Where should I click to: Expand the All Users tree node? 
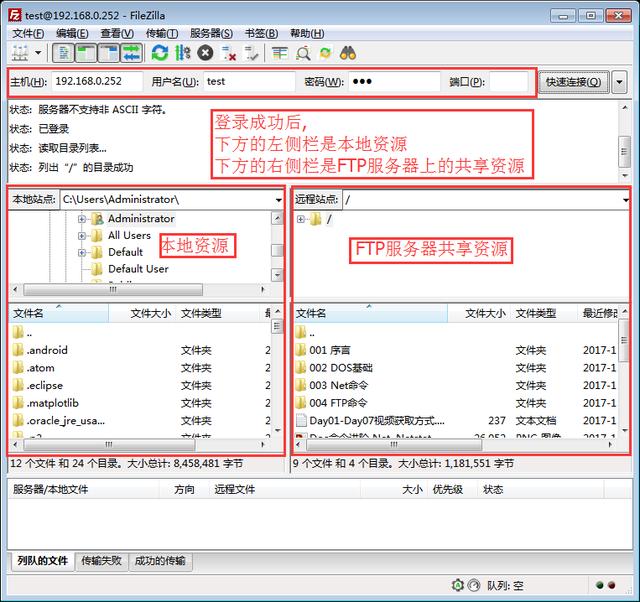[82, 236]
